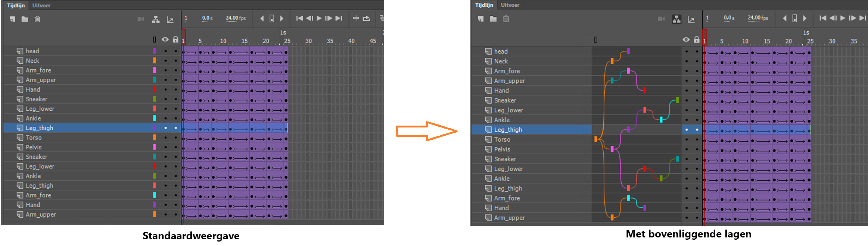This screenshot has width=868, height=246.
Task: Open layer depth graph icon in right timeline
Action: (691, 19)
